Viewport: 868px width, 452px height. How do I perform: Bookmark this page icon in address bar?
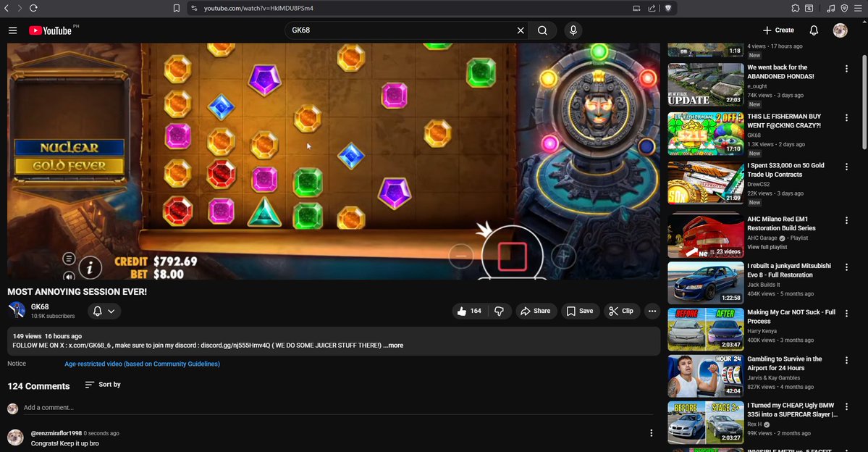pyautogui.click(x=176, y=8)
